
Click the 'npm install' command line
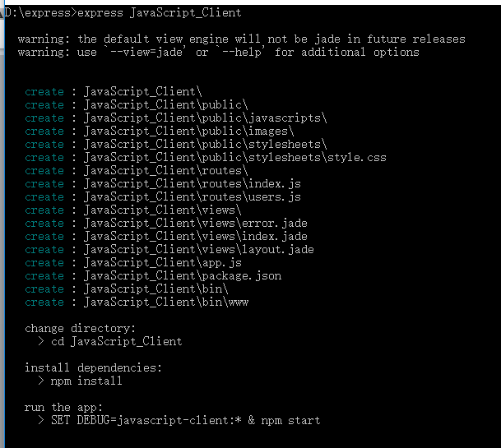pos(86,381)
